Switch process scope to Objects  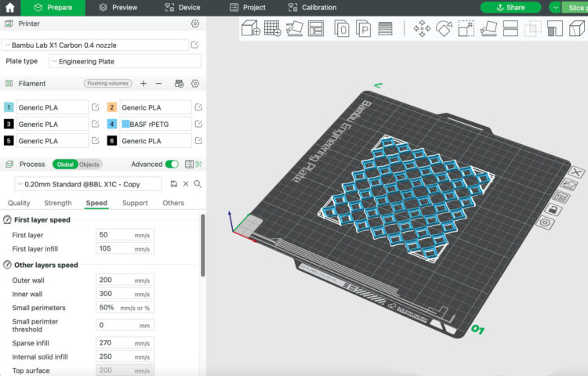click(89, 164)
